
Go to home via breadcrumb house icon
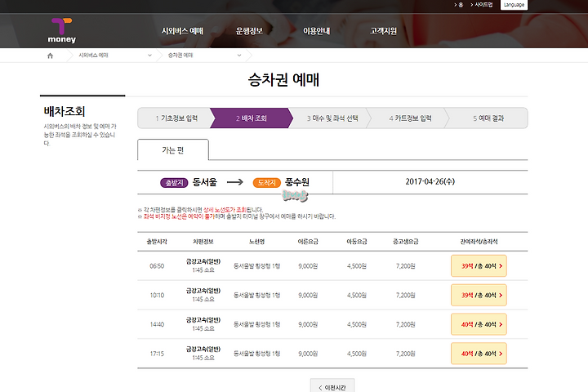point(51,56)
